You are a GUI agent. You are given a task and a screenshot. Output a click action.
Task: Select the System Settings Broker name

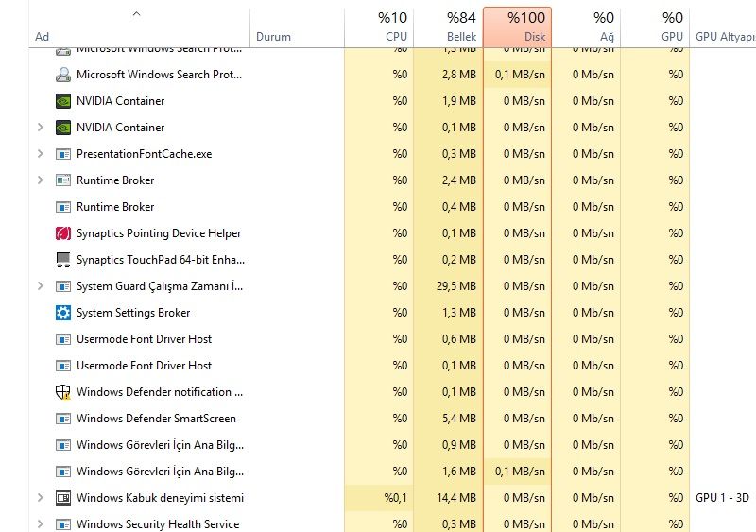[x=133, y=313]
